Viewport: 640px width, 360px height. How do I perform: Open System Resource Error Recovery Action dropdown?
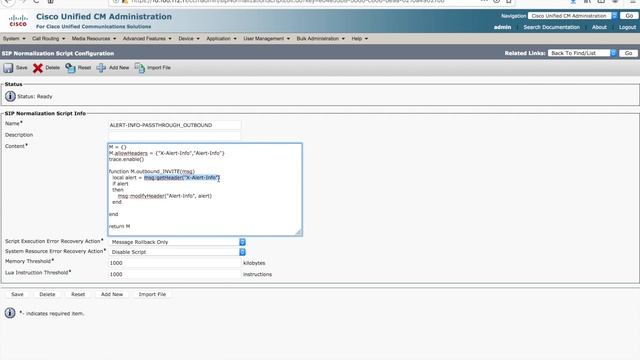177,252
